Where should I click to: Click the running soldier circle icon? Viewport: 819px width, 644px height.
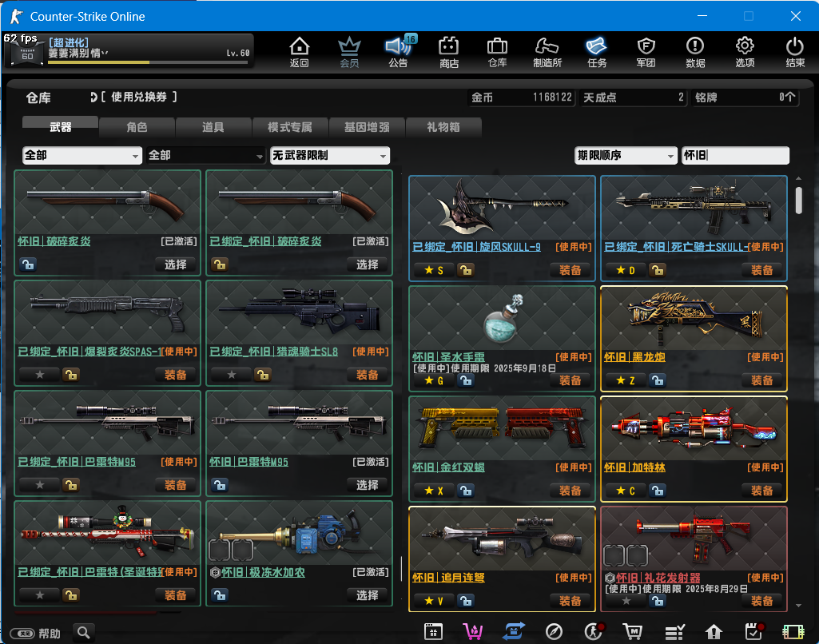tap(594, 632)
